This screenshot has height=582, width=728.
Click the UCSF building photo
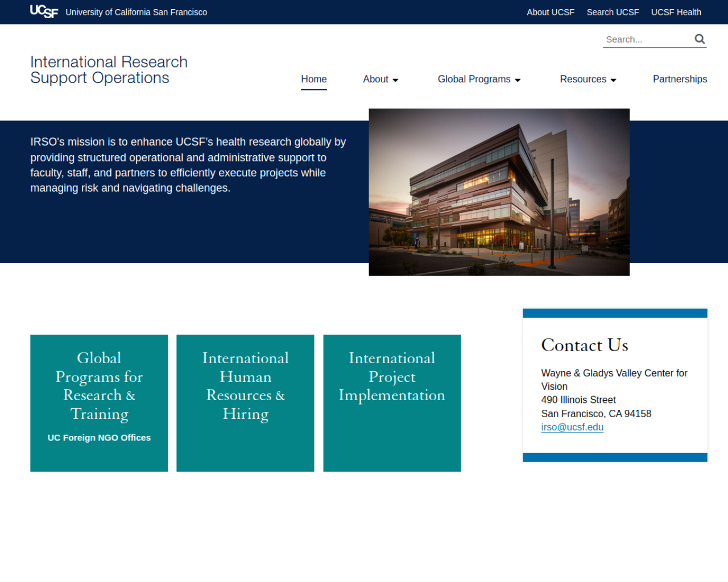pos(499,192)
